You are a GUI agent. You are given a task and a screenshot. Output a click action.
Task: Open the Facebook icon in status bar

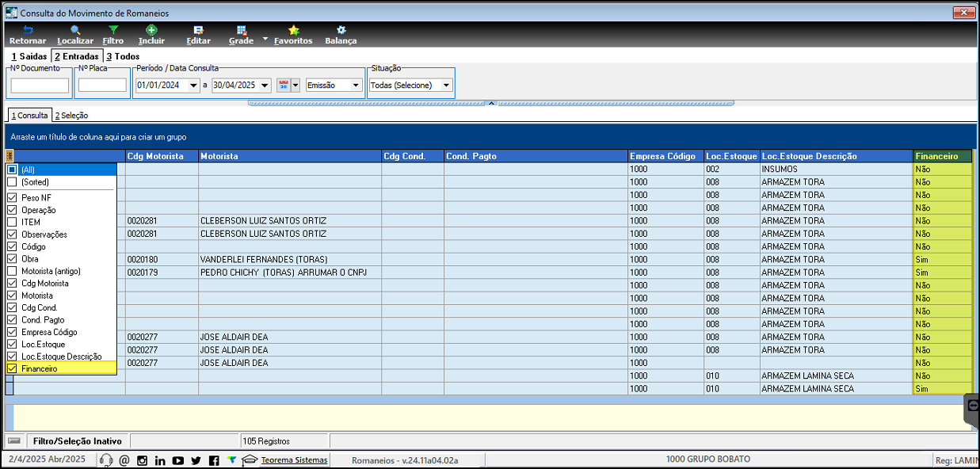[214, 460]
